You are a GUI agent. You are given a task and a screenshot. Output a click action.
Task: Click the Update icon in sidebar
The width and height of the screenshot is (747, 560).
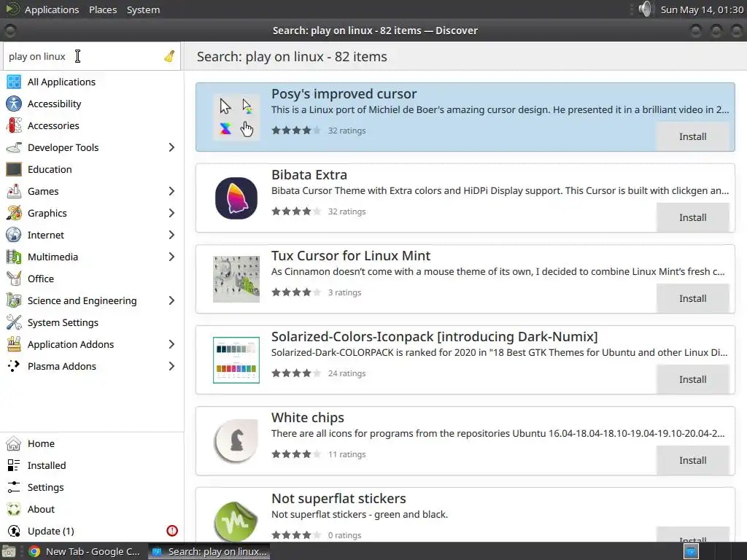[14, 531]
